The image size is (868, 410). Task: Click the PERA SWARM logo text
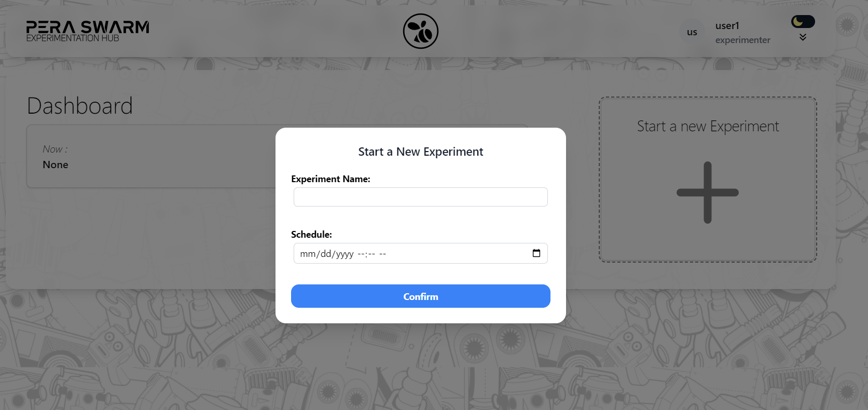(88, 27)
